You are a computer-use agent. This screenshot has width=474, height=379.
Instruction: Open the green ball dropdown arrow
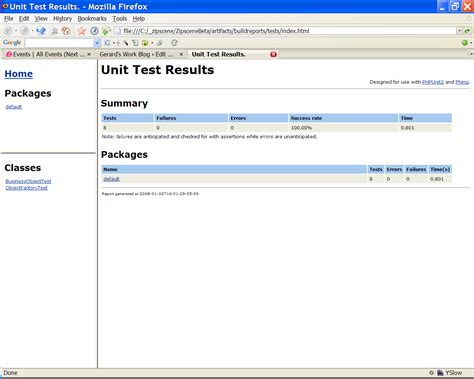[471, 43]
